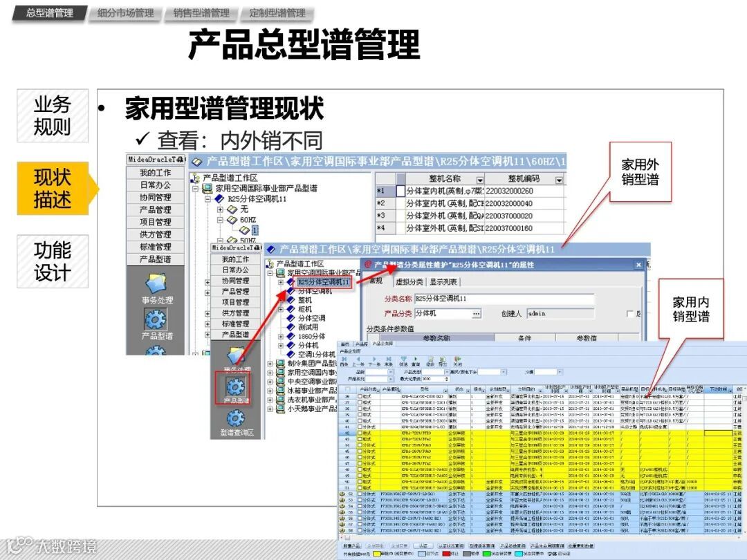This screenshot has width=747, height=560.
Task: Expand the 无 node in back window tree
Action: tap(220, 209)
